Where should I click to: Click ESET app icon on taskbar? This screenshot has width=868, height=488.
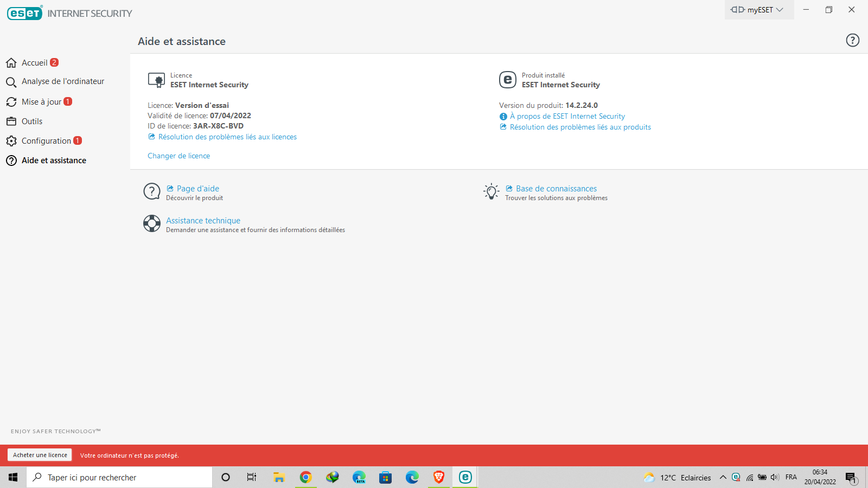(465, 477)
